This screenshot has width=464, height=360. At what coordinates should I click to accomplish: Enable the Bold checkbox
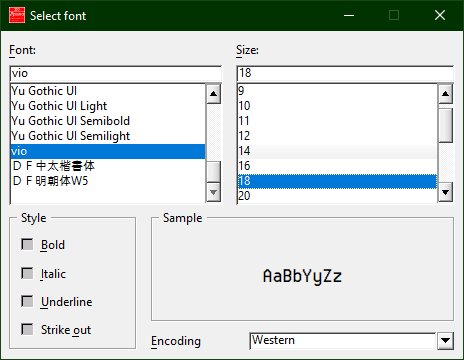tap(27, 244)
